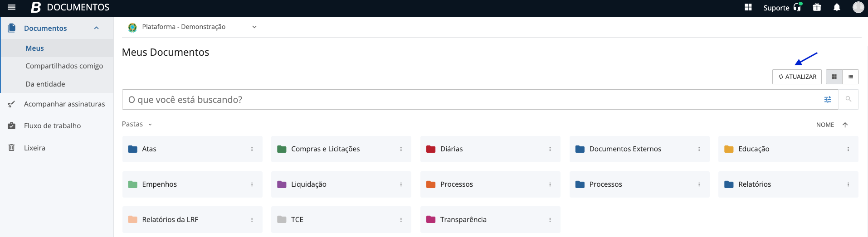Screen dimensions: 868x237
Task: Click the document search input field
Action: pyautogui.click(x=472, y=100)
